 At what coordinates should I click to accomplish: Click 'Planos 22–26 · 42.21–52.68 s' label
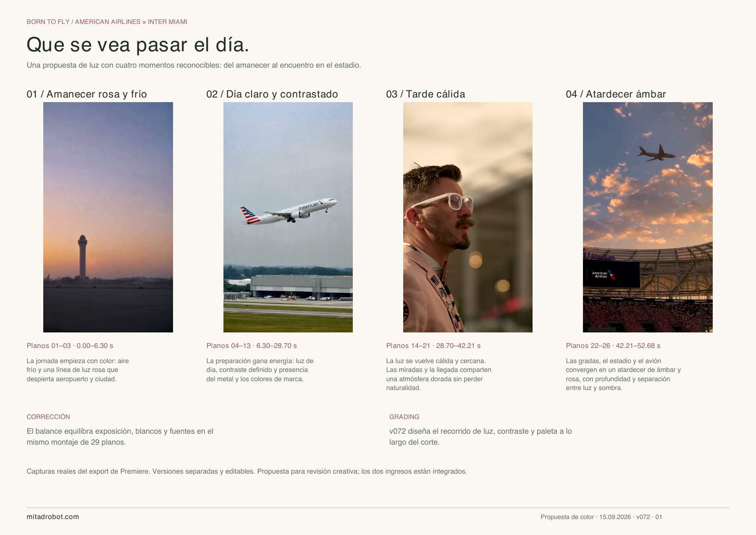tap(613, 346)
